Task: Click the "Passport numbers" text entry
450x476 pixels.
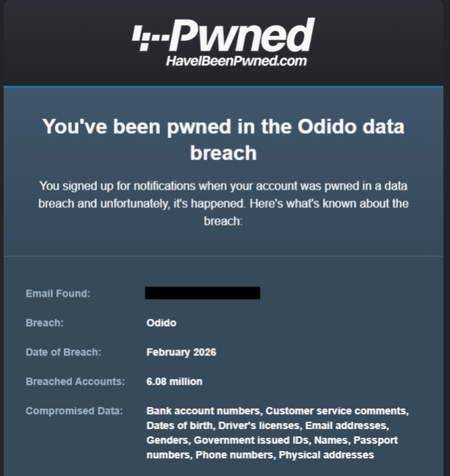Action: point(374,441)
